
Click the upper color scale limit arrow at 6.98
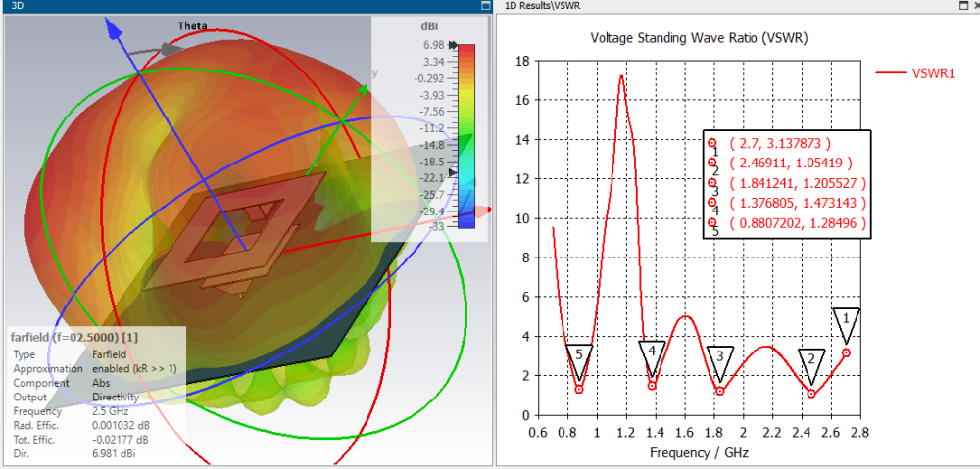(453, 45)
